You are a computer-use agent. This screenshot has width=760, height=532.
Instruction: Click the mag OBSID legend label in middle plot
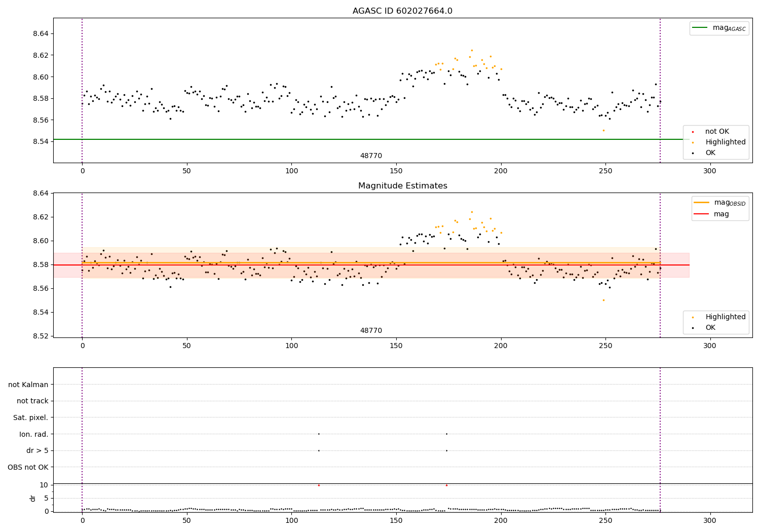730,203
